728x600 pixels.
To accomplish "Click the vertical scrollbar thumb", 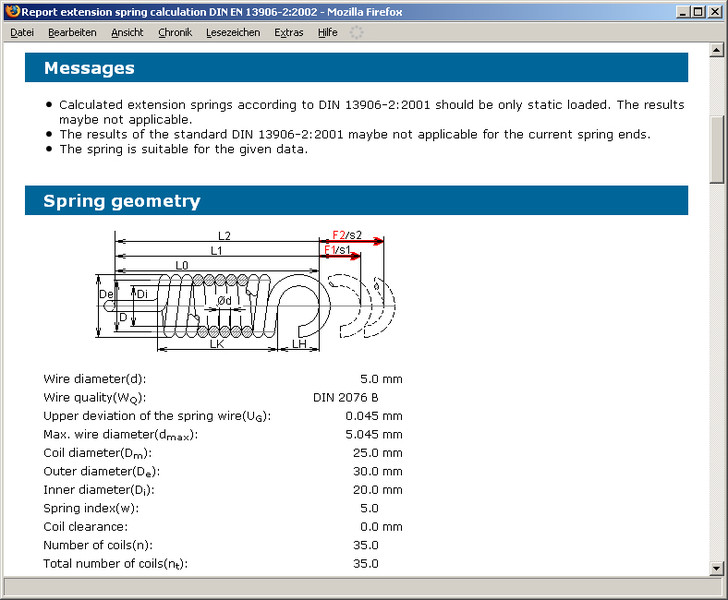I will click(717, 148).
